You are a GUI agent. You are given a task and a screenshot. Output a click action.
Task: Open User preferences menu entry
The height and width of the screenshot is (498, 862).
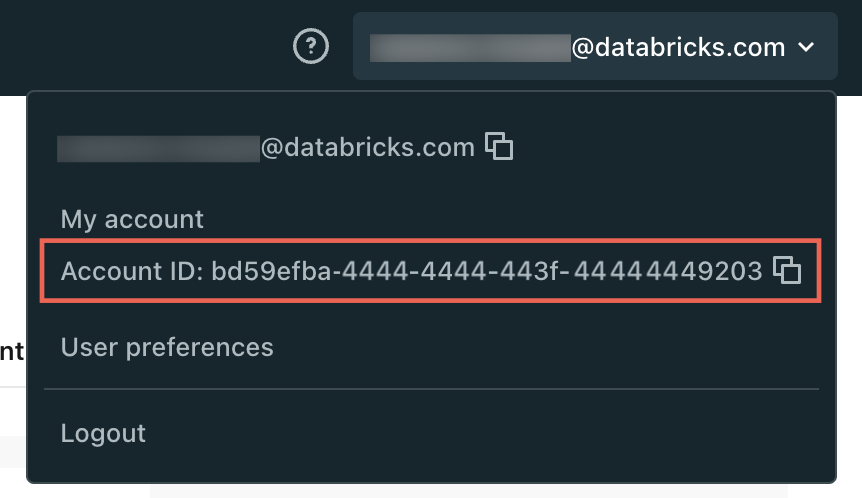pyautogui.click(x=167, y=347)
